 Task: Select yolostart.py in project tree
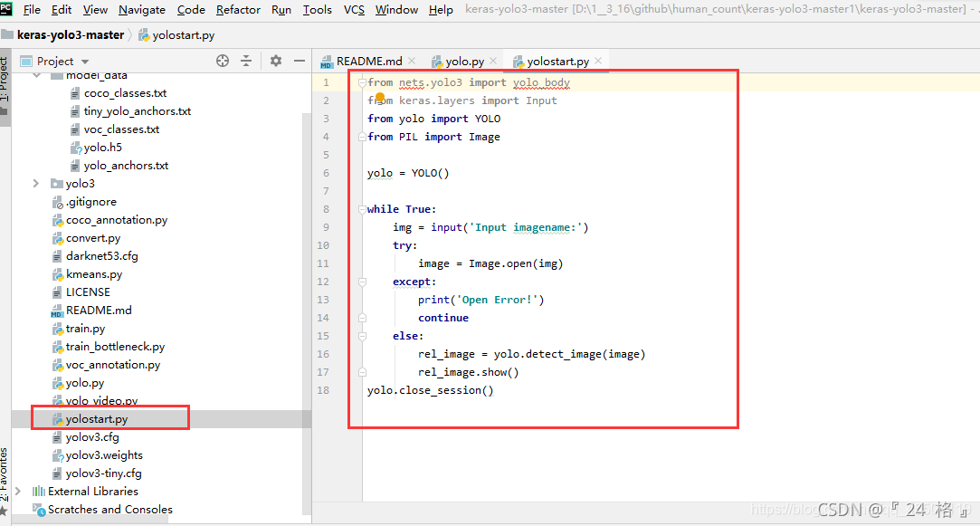pos(97,419)
